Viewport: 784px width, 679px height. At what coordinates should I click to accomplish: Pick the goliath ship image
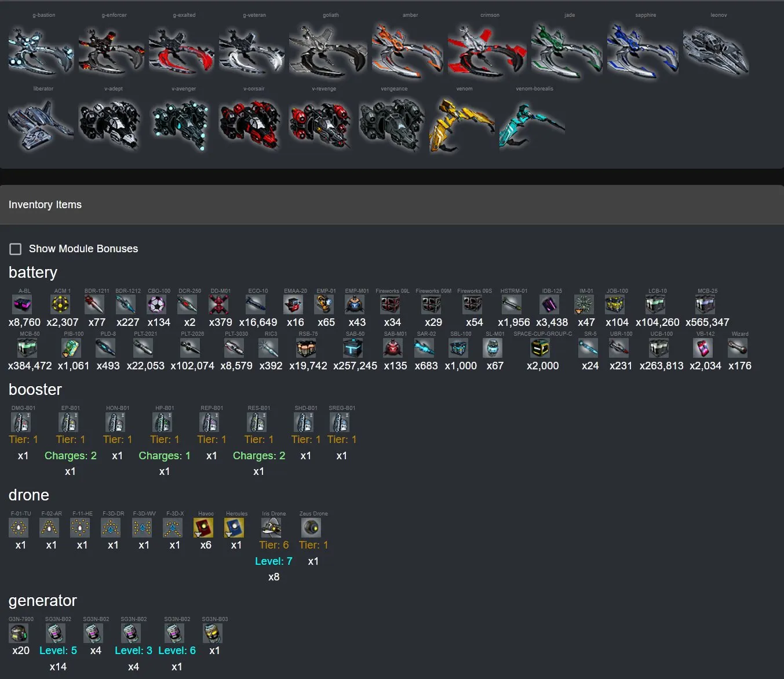pyautogui.click(x=328, y=51)
